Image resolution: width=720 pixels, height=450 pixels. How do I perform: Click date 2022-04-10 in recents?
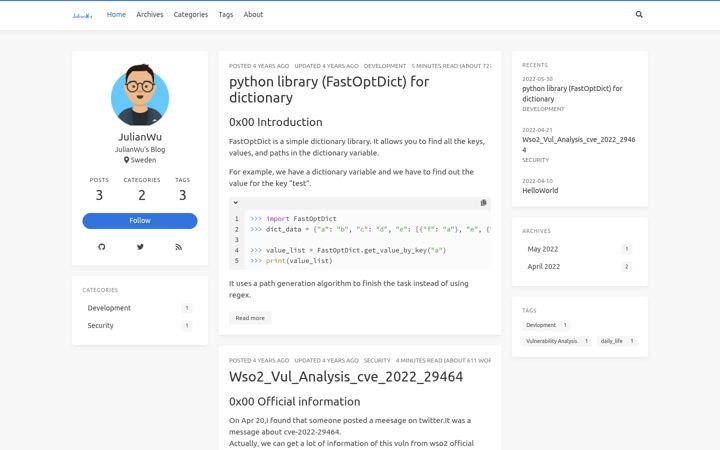point(537,181)
